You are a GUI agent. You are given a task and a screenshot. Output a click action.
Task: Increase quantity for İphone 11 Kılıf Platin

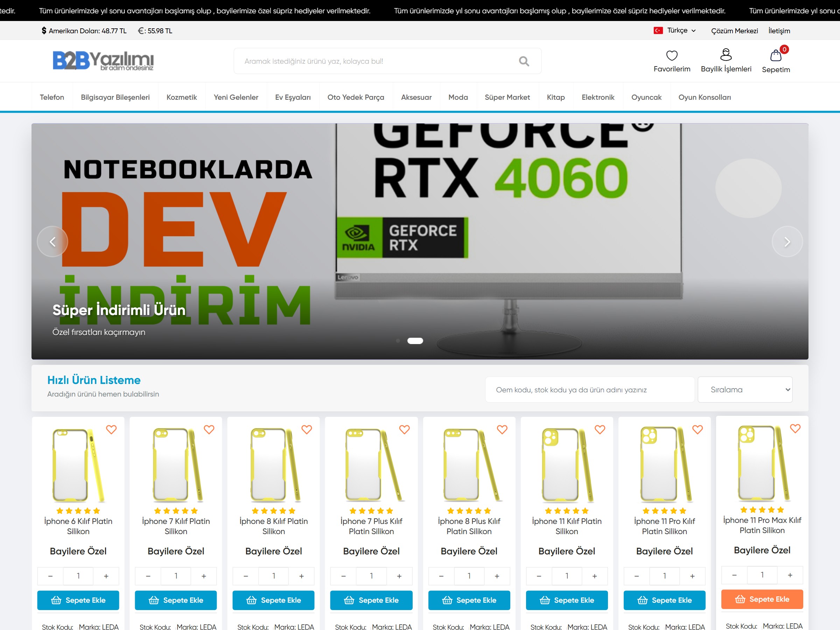595,576
